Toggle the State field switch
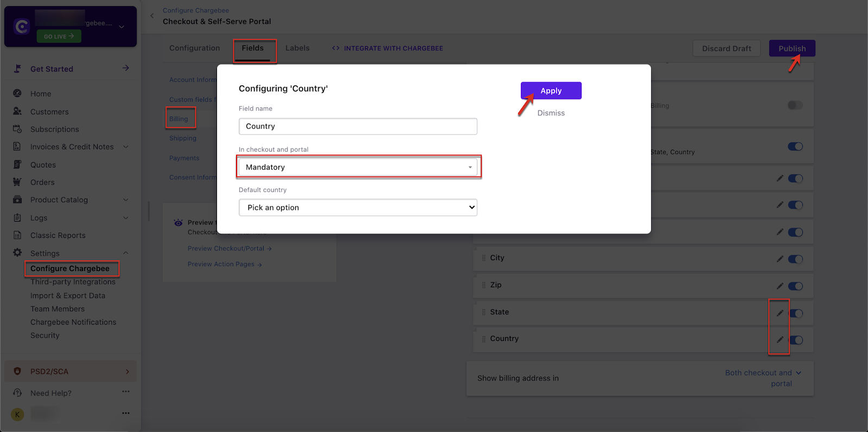This screenshot has width=868, height=432. point(795,313)
